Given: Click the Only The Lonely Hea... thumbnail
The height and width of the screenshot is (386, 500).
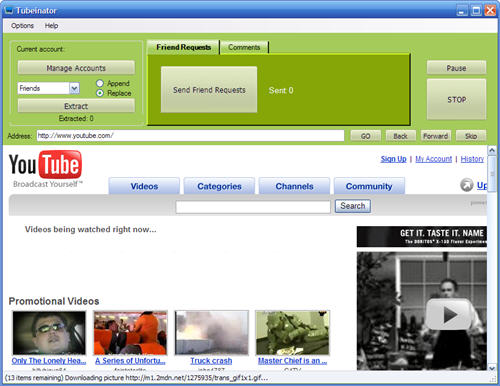Looking at the screenshot, I should [x=49, y=333].
